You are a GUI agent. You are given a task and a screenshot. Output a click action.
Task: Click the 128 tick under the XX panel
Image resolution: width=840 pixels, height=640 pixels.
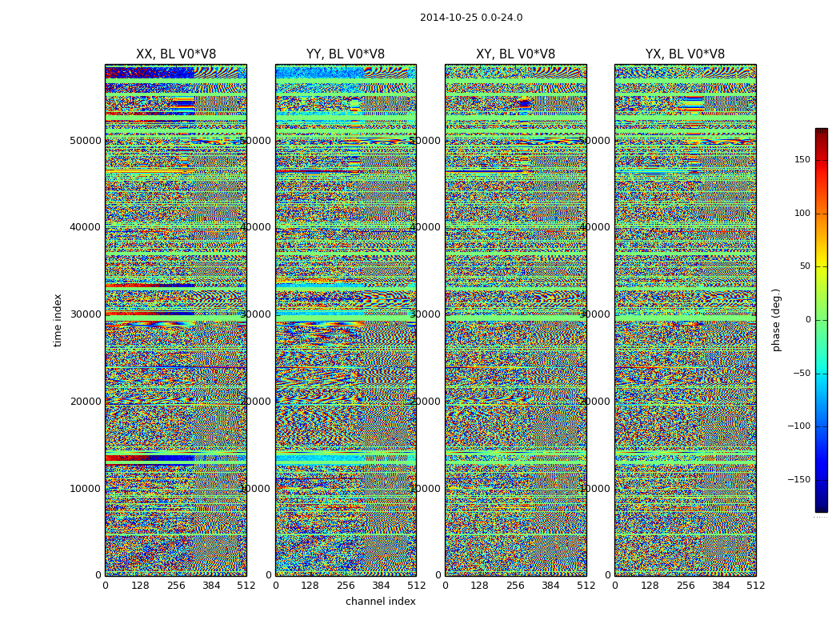(x=140, y=586)
